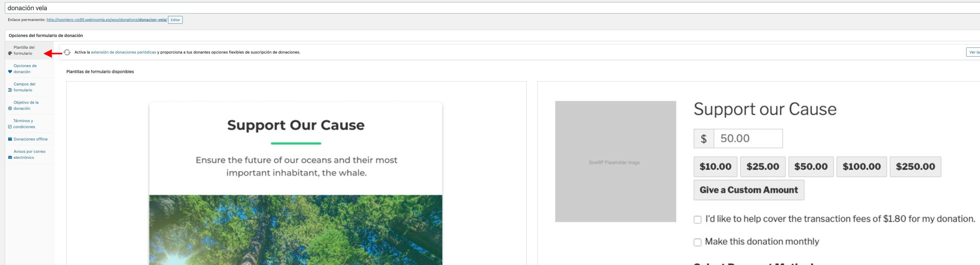Viewport: 980px width, 265px height.
Task: Follow the extensión de donaciones periódicas link
Action: coord(124,52)
